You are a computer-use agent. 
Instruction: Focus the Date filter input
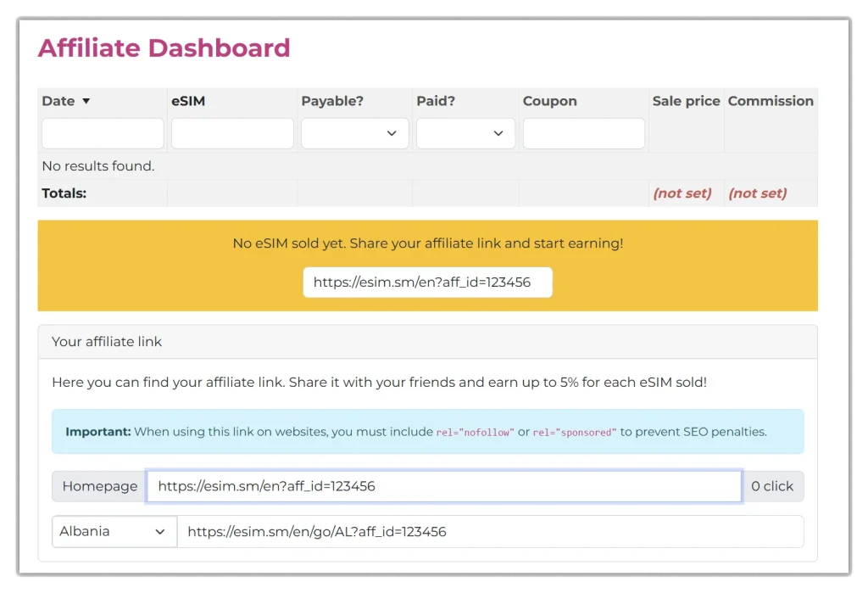coord(103,133)
